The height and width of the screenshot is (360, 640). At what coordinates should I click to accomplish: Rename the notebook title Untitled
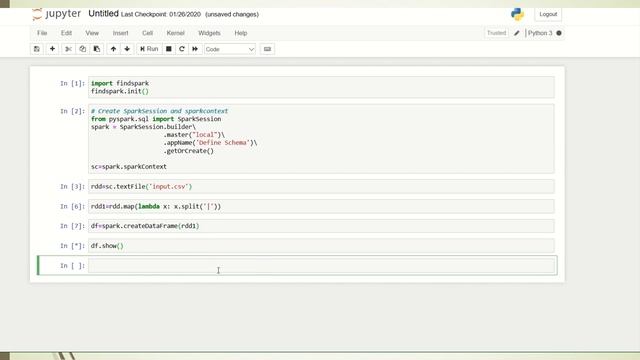tap(103, 13)
